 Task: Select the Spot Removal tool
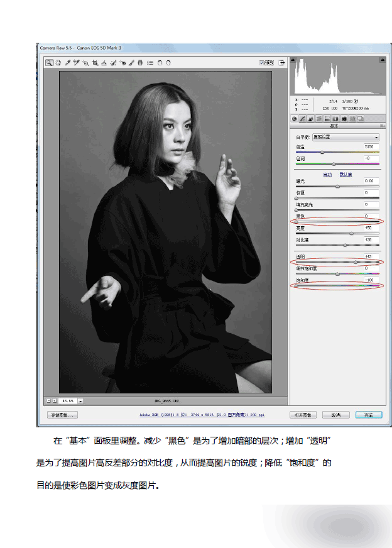[x=113, y=63]
